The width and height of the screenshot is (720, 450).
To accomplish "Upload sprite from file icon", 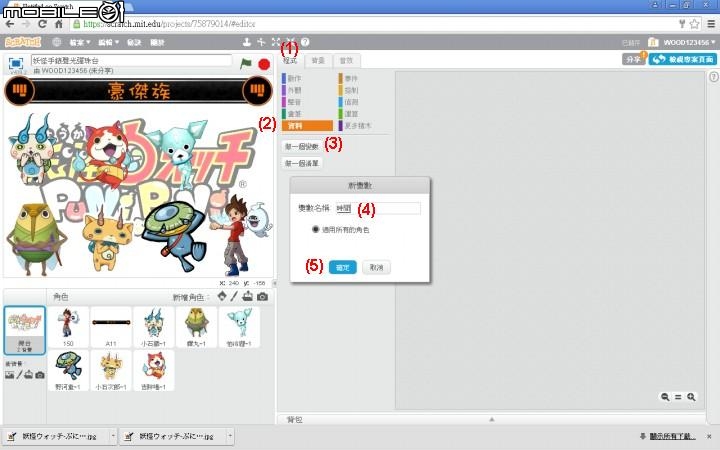I will click(248, 297).
